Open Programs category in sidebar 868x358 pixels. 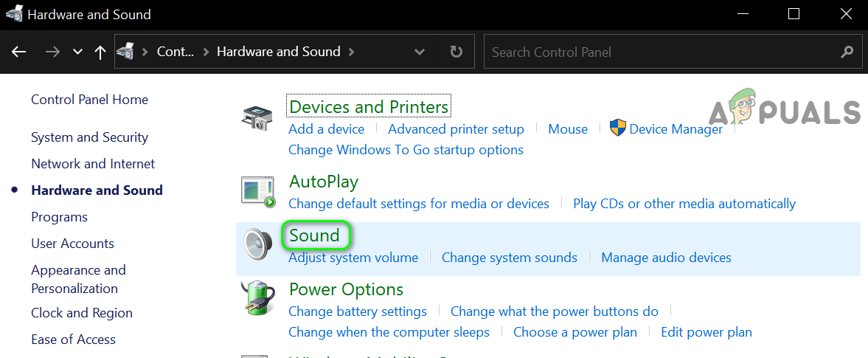[x=59, y=217]
